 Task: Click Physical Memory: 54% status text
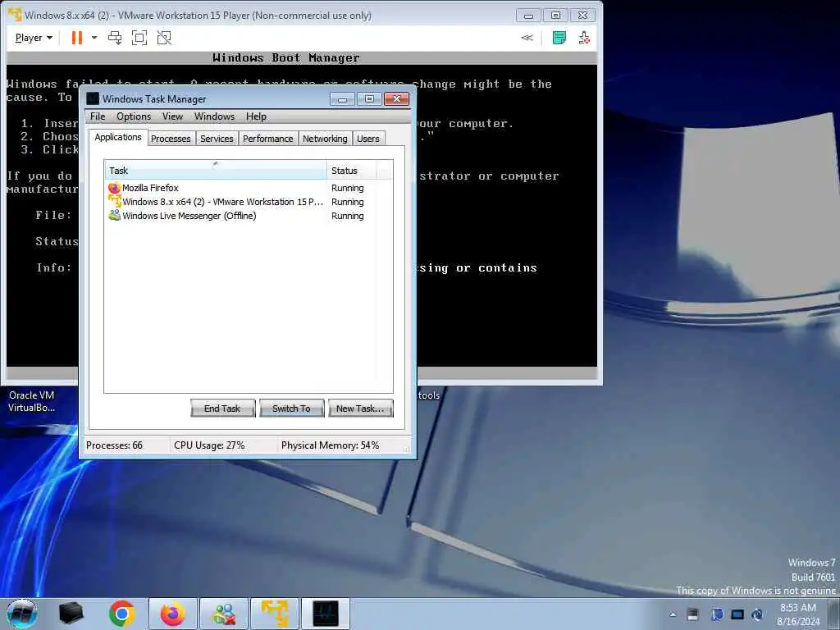click(x=330, y=445)
